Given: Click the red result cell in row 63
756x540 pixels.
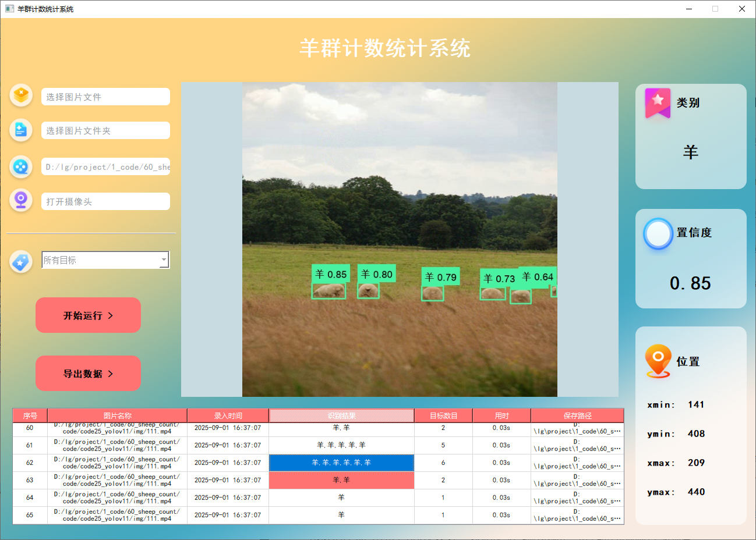Looking at the screenshot, I should coord(341,480).
